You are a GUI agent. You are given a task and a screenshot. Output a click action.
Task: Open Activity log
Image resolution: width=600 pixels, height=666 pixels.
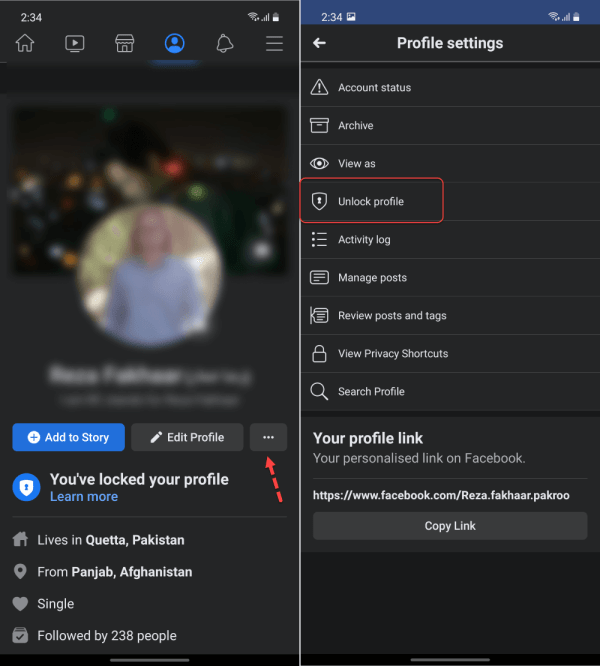point(450,240)
